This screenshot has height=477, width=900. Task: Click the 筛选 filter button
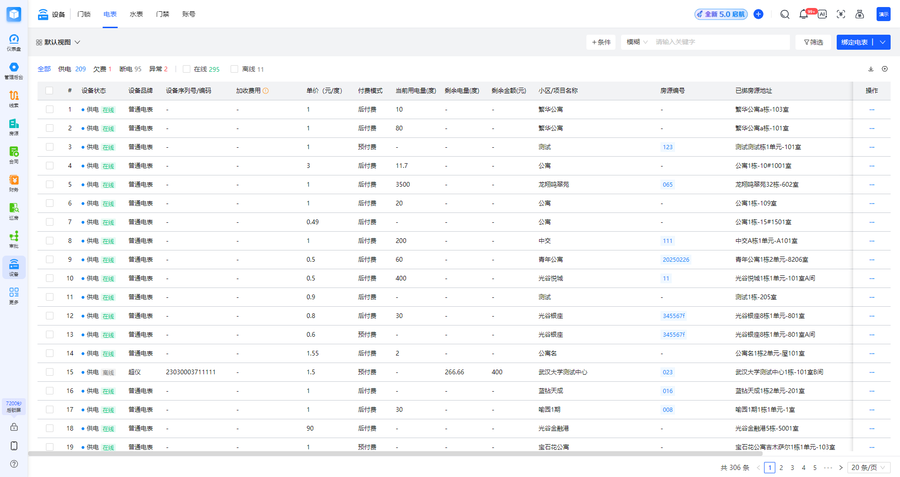click(x=813, y=42)
